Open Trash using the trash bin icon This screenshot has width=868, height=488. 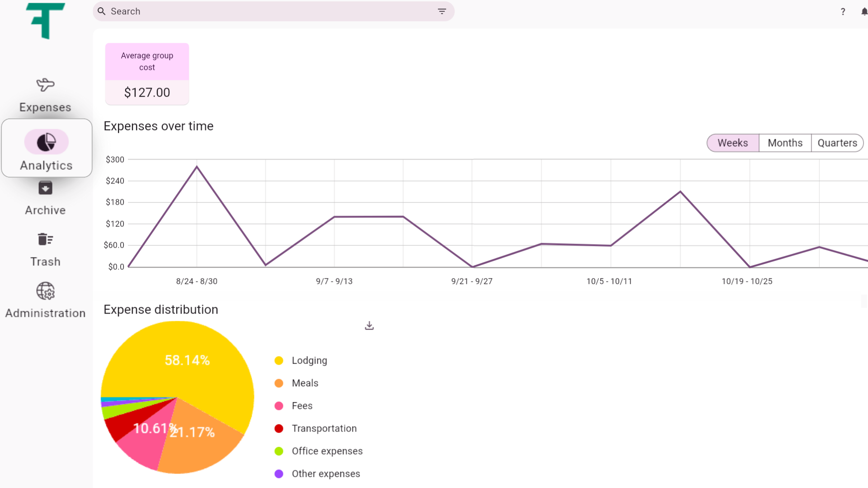point(45,239)
